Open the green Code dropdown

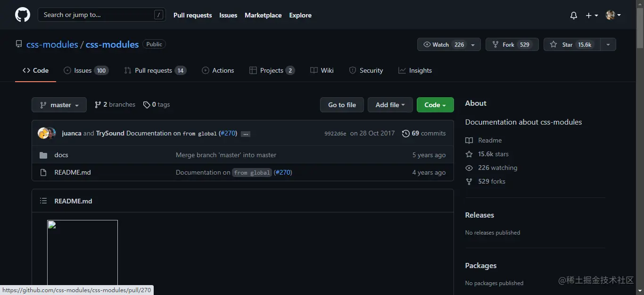coord(435,105)
